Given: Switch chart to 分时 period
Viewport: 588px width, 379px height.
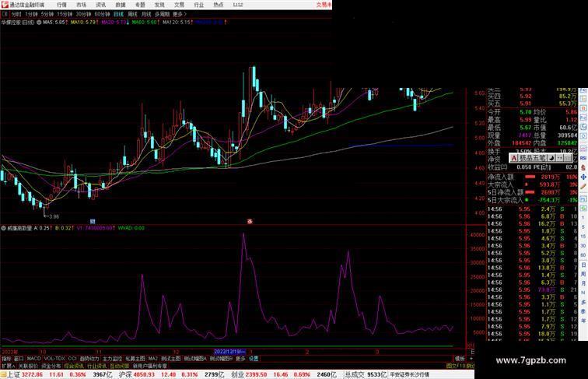Looking at the screenshot, I should [16, 14].
